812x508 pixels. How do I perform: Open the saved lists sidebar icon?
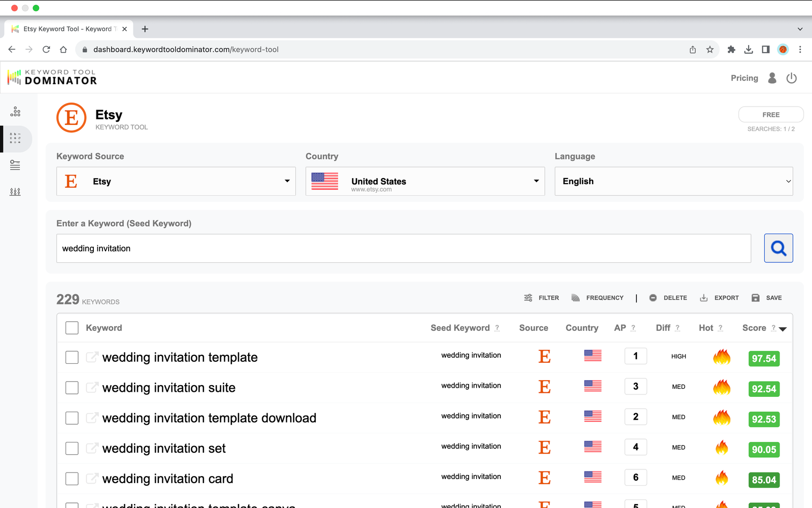[x=15, y=165]
